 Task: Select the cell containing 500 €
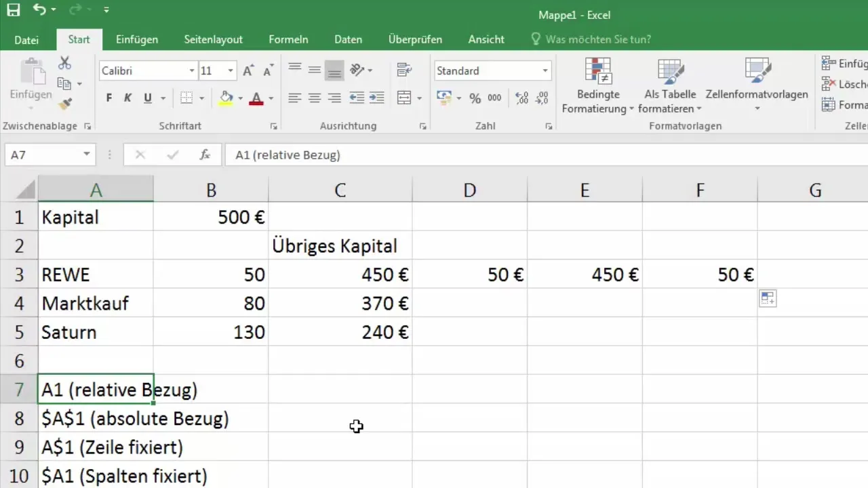click(211, 217)
